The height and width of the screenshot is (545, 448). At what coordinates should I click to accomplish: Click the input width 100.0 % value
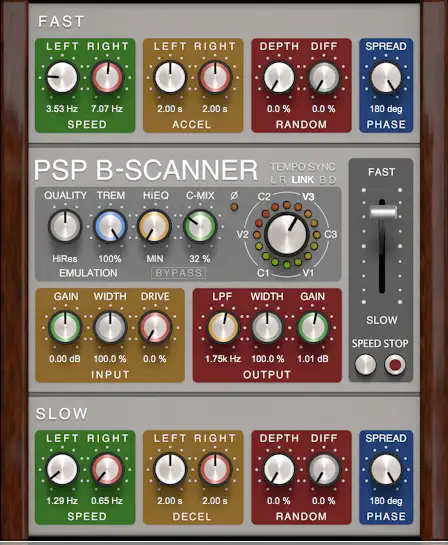[110, 359]
